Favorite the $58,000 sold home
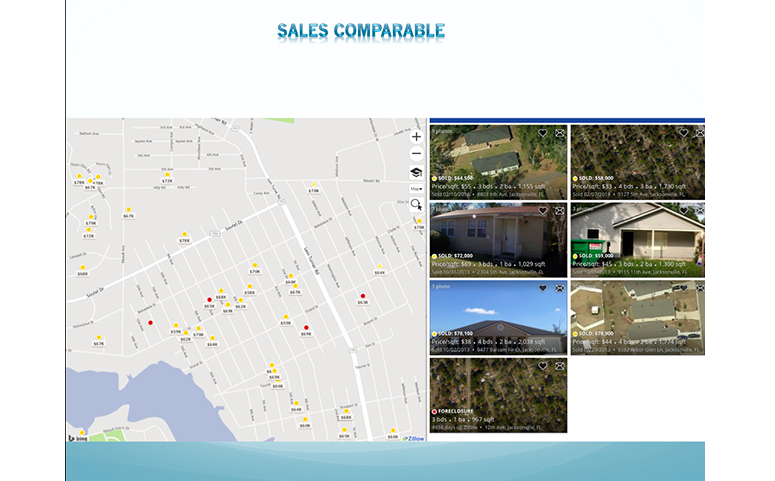The width and height of the screenshot is (775, 481). click(684, 133)
